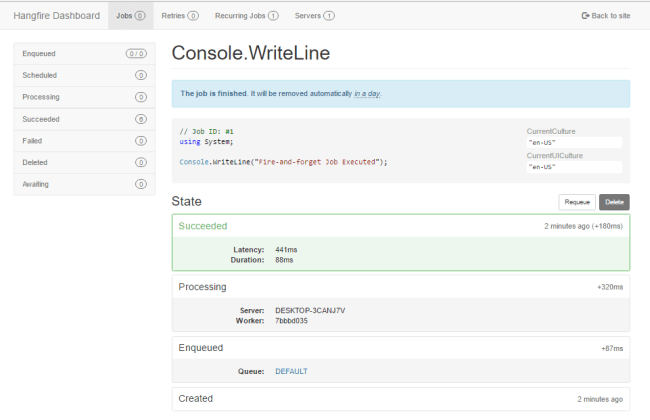650x420 pixels.
Task: Click the Back to site arrow icon
Action: 585,16
